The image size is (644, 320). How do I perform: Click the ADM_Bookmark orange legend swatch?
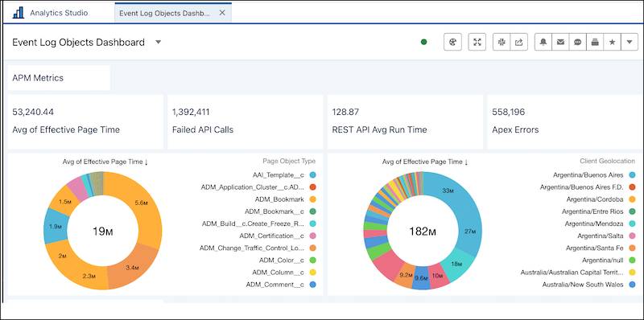pos(312,199)
